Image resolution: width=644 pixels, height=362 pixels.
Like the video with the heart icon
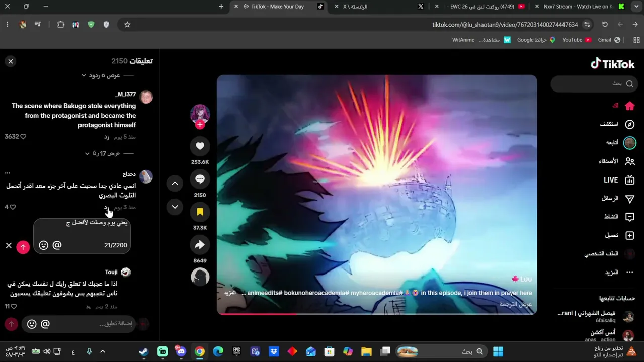point(200,146)
